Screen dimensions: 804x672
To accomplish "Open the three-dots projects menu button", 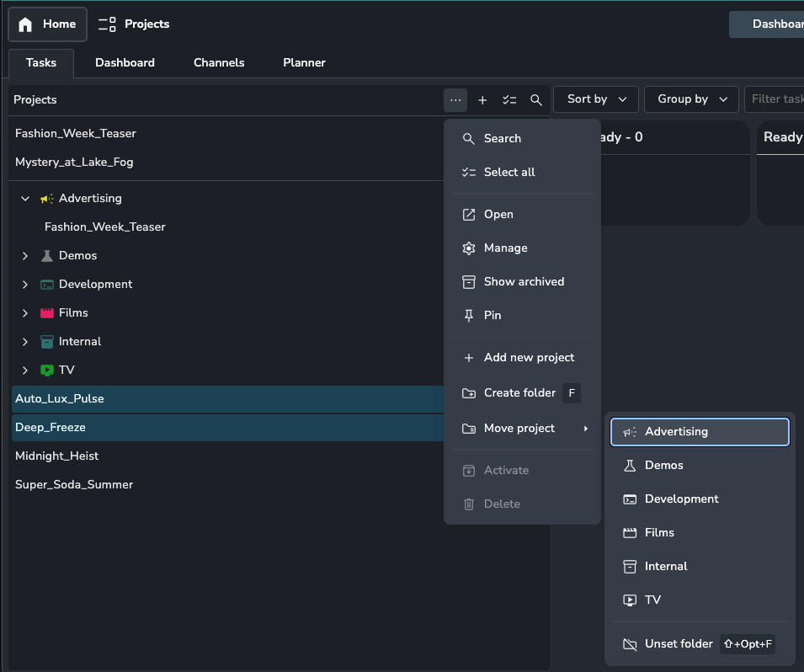I will 455,100.
